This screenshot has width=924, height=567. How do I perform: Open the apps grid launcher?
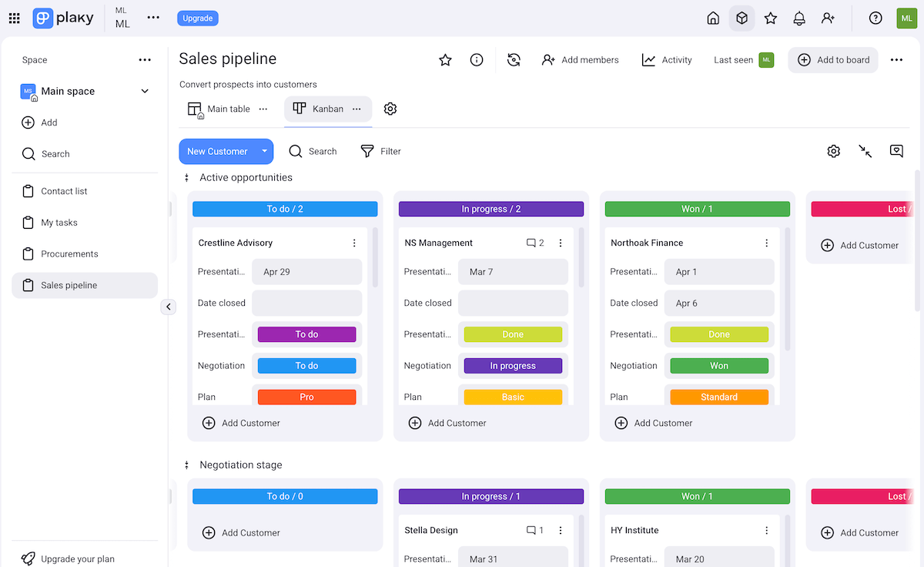[x=14, y=18]
